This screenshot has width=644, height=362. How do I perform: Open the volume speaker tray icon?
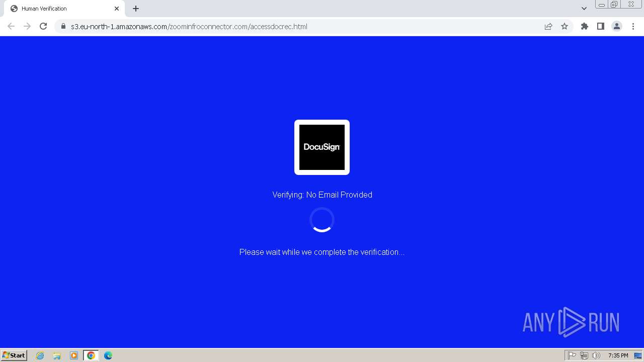(x=596, y=355)
